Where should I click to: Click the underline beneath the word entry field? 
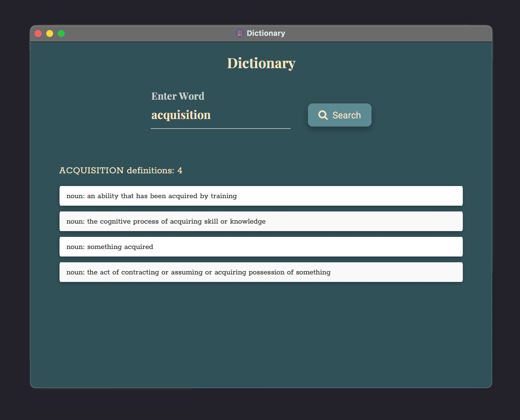[x=221, y=129]
